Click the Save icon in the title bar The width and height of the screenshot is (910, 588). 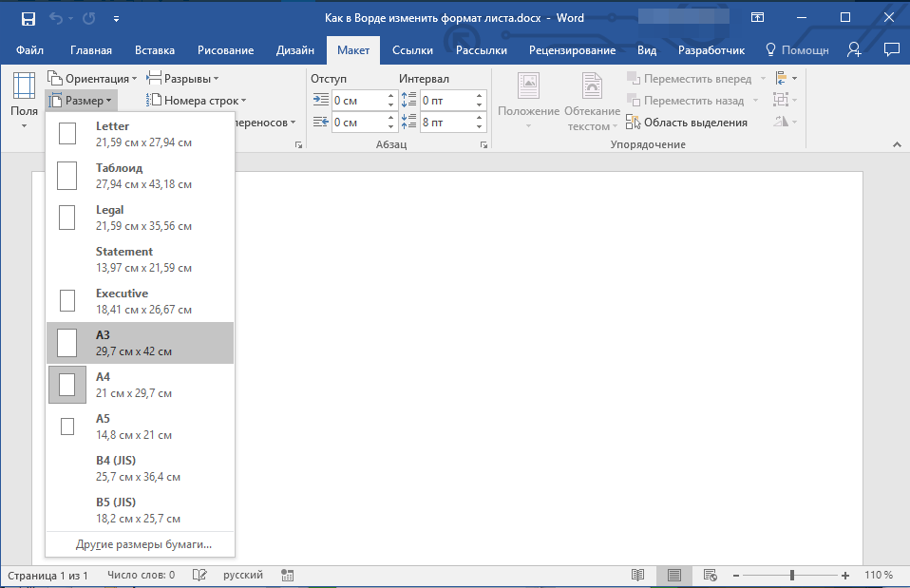(x=28, y=19)
